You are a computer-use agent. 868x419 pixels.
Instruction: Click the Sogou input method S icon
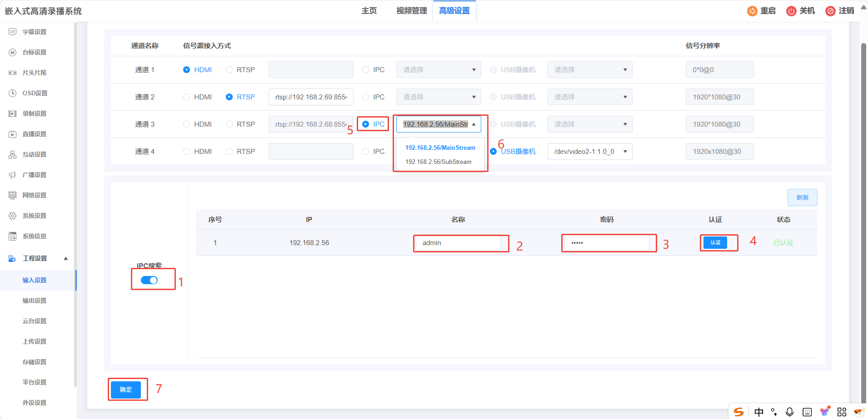click(x=739, y=412)
